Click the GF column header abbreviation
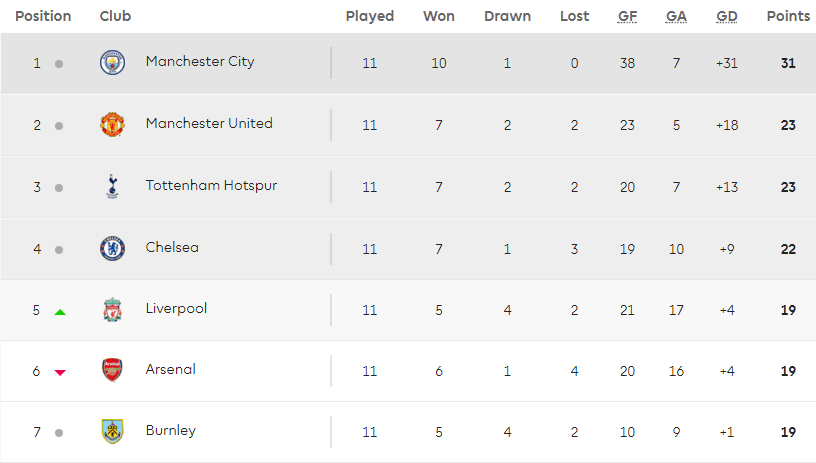Screen dimensions: 816x463 [x=627, y=16]
